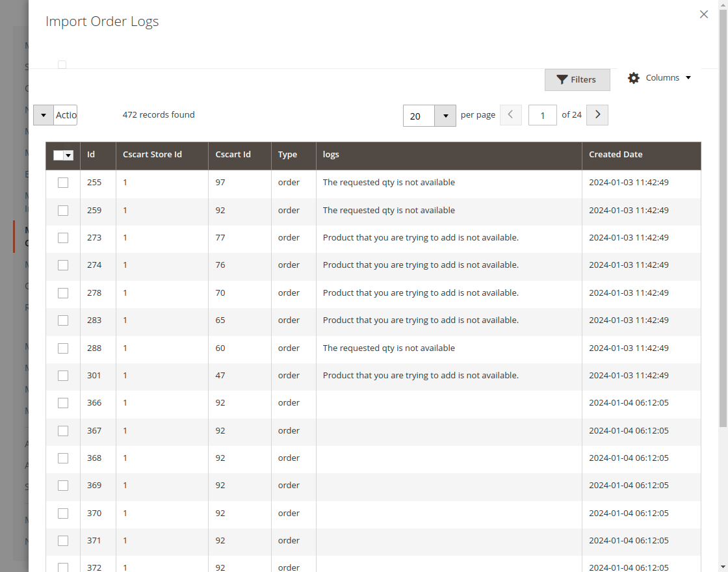Open the Filters panel
Screen dimensions: 728x572
[x=577, y=79]
